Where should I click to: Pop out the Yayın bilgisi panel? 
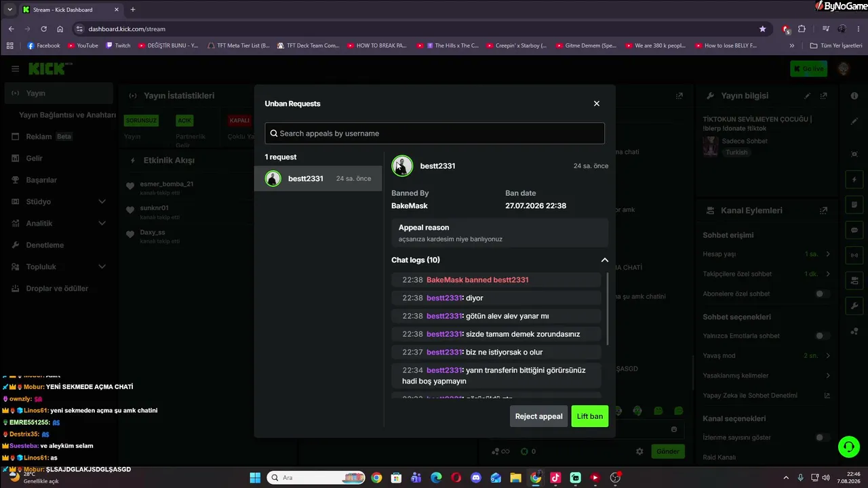[x=824, y=96]
